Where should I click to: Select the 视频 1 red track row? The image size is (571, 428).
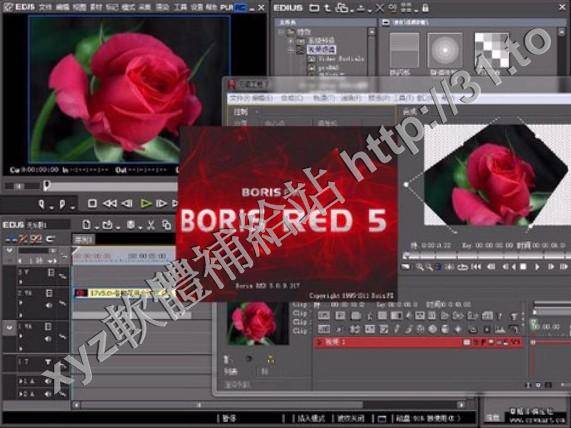(418, 342)
